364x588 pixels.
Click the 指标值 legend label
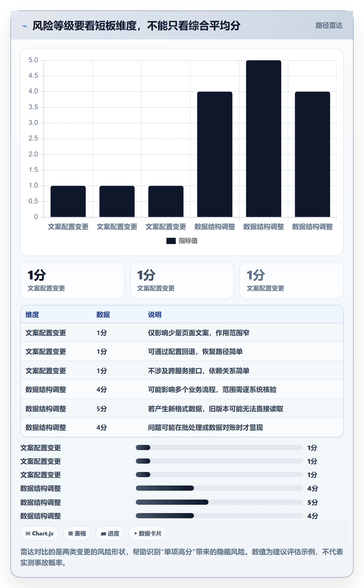coord(188,241)
